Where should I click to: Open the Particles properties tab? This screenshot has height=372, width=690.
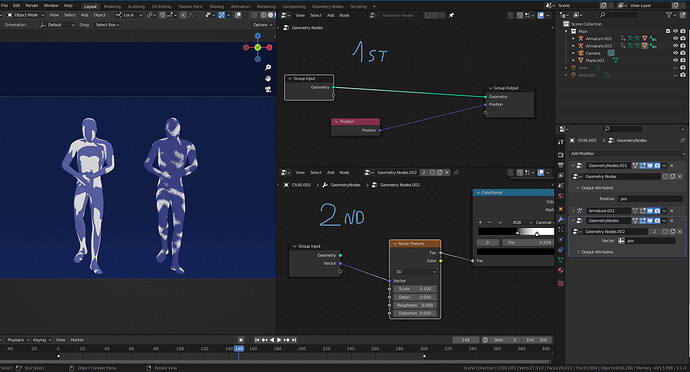pyautogui.click(x=561, y=229)
